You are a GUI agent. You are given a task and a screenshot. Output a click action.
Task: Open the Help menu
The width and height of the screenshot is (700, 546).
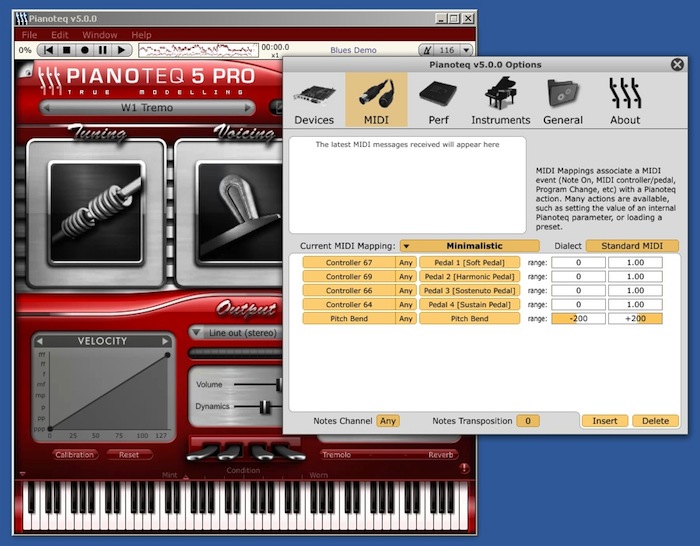click(141, 35)
